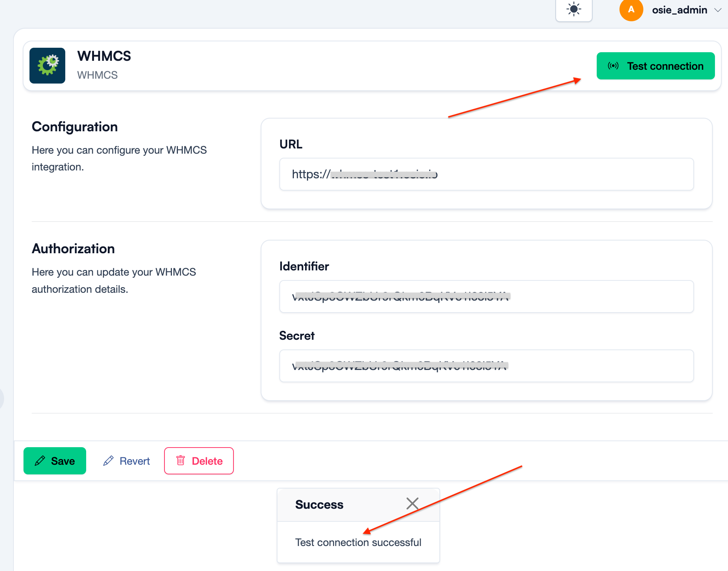
Task: Open the osie_admin account name
Action: [680, 10]
